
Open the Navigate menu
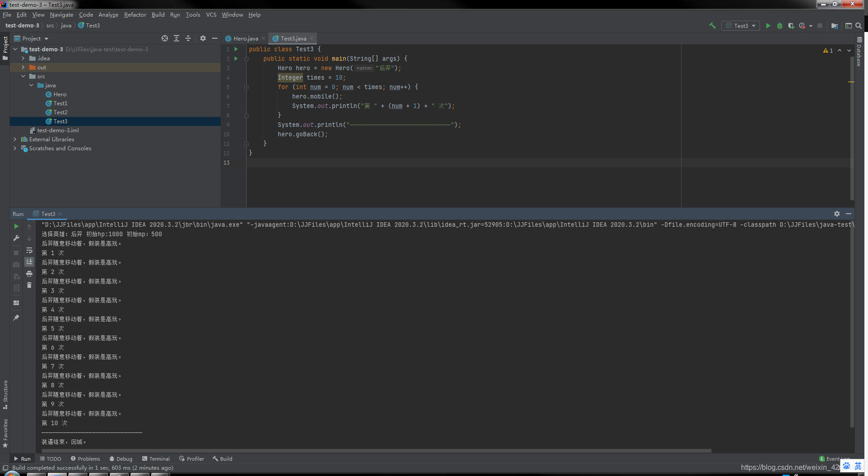click(62, 15)
